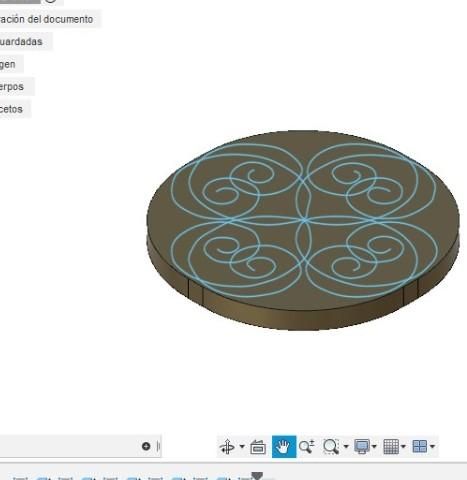Toggle the active Pan hand tool
The image size is (467, 480).
(284, 447)
